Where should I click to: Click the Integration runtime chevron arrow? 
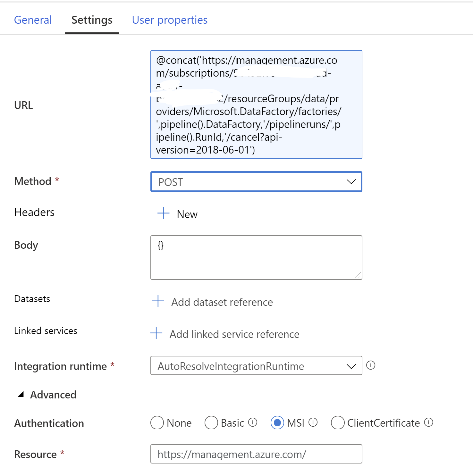coord(351,366)
